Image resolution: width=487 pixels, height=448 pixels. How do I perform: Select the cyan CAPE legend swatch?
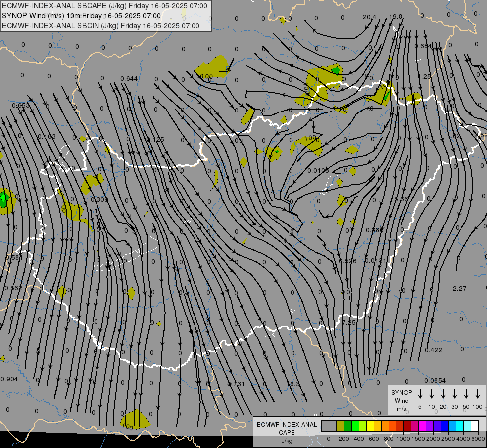(x=460, y=426)
